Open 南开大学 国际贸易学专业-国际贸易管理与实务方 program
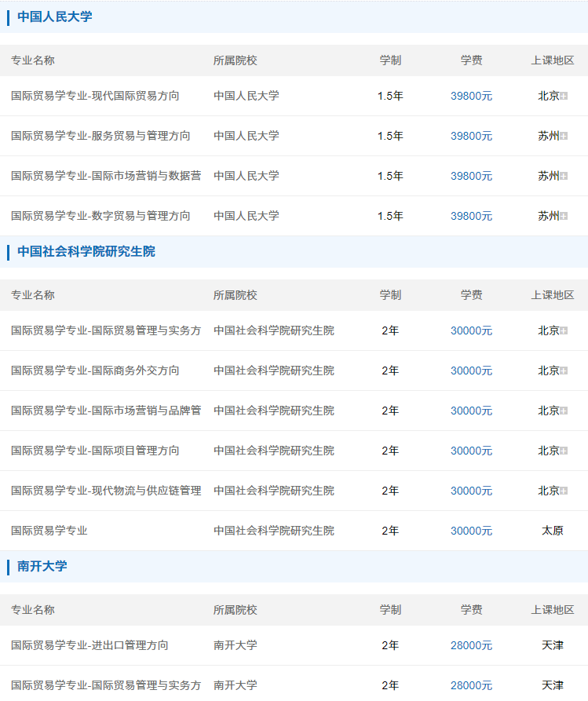This screenshot has height=701, width=588. click(x=106, y=685)
